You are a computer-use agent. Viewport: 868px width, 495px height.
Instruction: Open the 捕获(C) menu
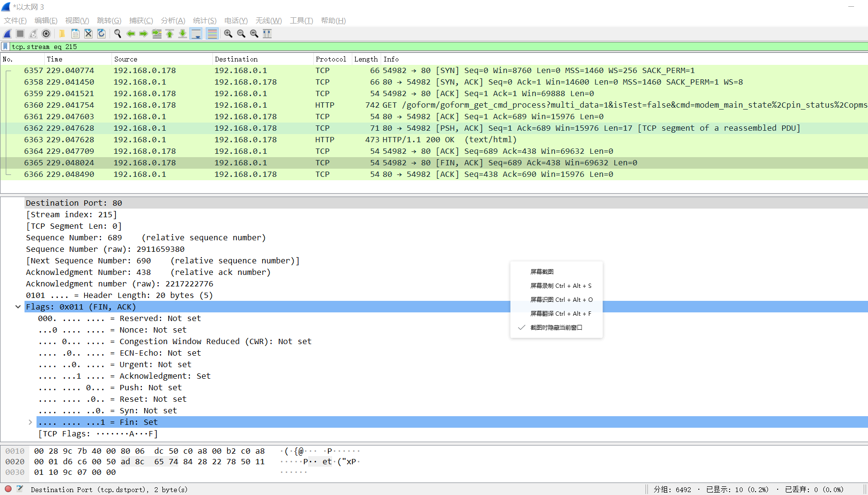point(141,21)
